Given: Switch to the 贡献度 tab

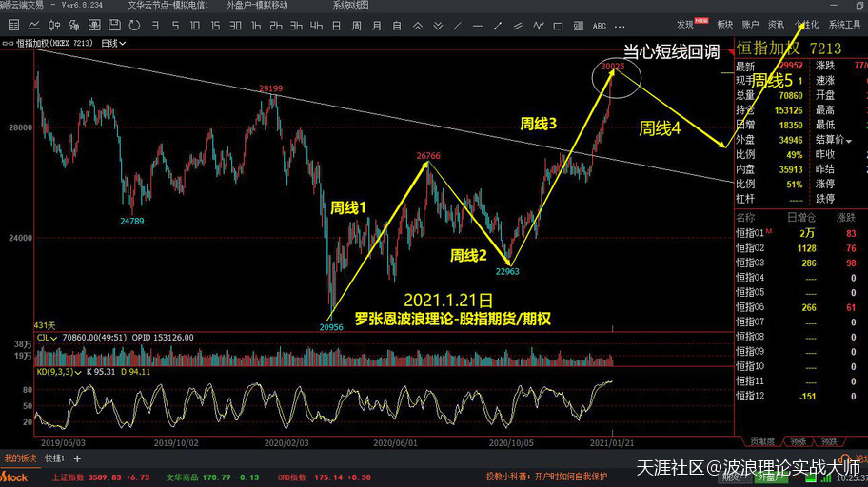Looking at the screenshot, I should tap(762, 441).
